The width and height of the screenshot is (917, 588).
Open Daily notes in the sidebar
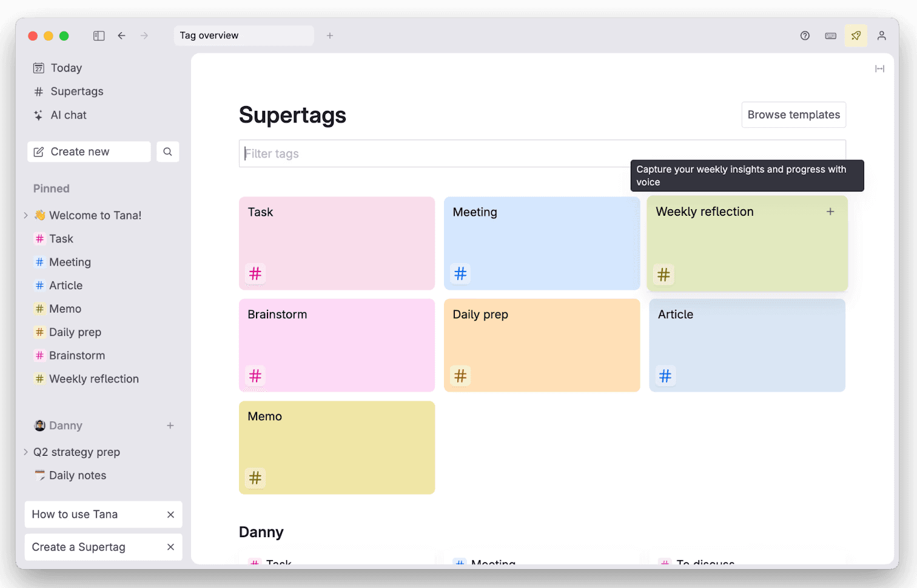coord(78,475)
